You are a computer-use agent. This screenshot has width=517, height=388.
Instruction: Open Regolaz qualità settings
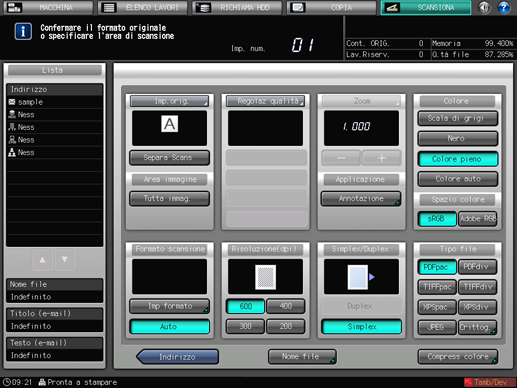265,101
